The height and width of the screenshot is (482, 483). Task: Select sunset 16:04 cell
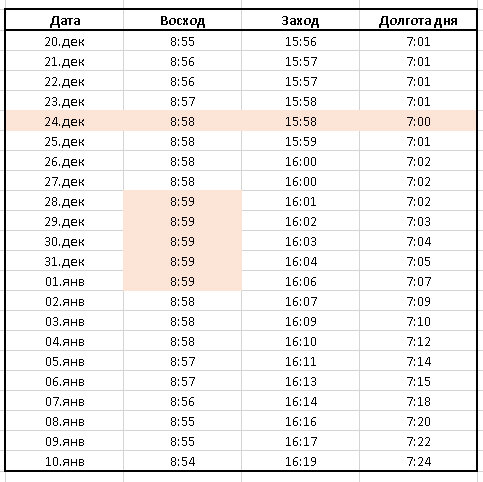tap(300, 261)
